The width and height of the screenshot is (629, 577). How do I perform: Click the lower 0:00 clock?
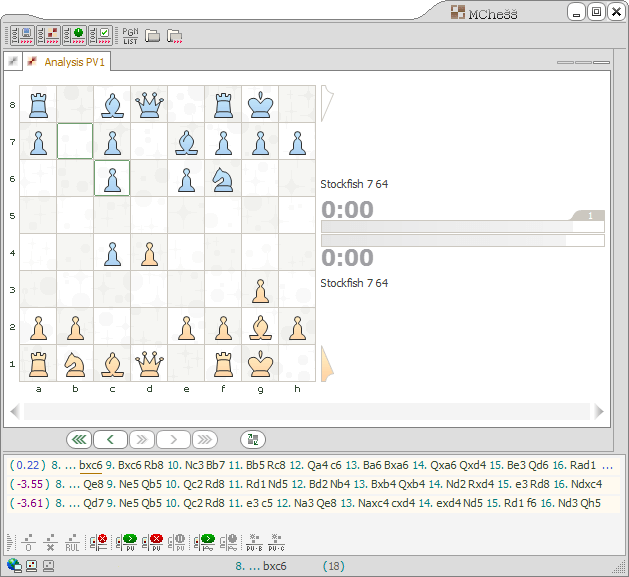coord(347,257)
